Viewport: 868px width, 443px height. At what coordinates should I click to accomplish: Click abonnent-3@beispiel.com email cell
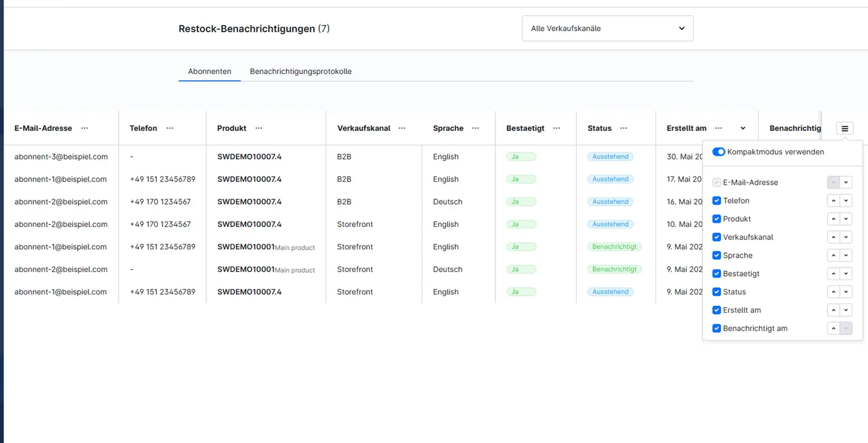tap(61, 156)
